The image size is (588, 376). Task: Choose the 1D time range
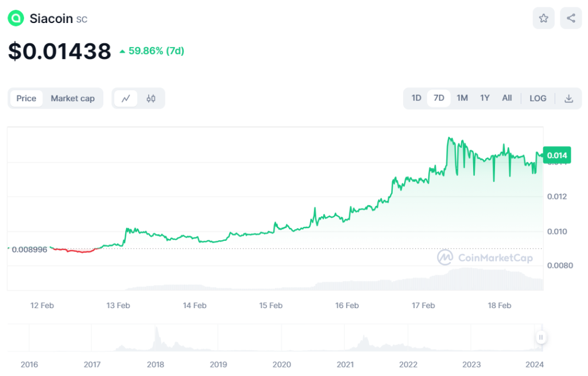[x=416, y=98]
